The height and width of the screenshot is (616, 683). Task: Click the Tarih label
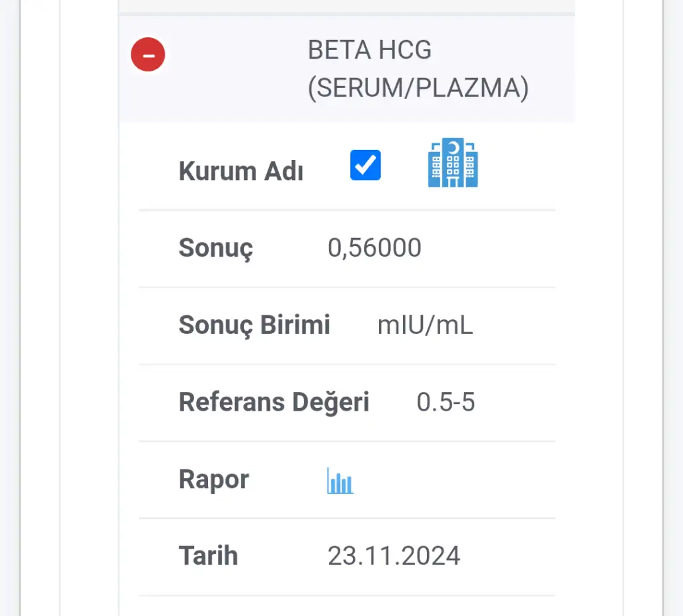coord(208,556)
